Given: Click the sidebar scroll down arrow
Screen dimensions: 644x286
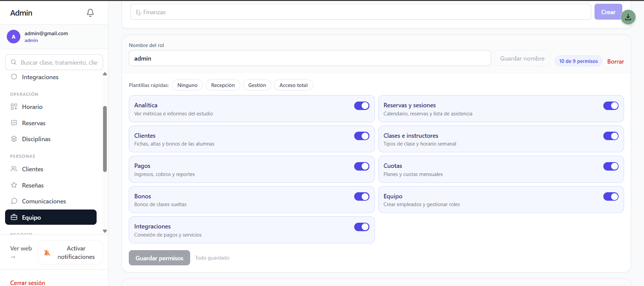Looking at the screenshot, I should click(x=105, y=231).
